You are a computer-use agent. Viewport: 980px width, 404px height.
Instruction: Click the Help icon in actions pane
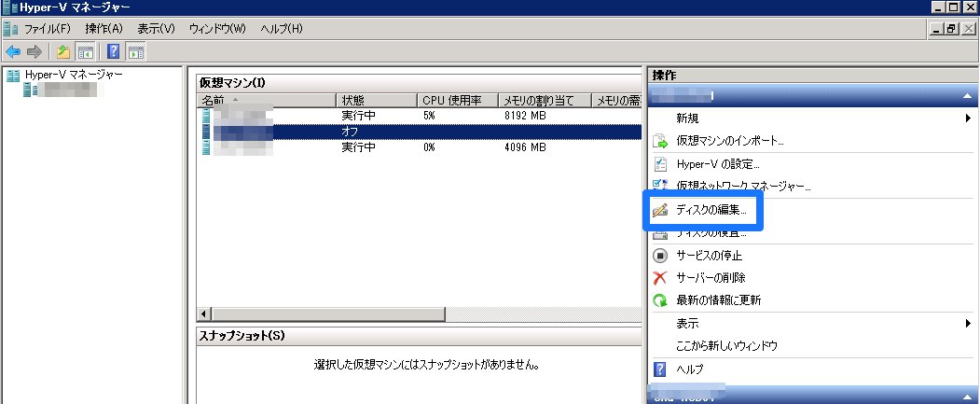660,369
